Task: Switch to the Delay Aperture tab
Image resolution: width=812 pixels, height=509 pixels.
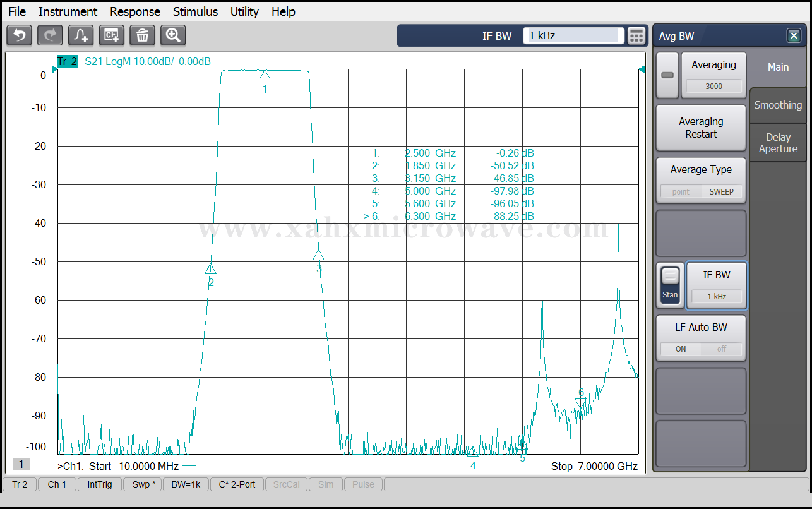Action: point(778,143)
